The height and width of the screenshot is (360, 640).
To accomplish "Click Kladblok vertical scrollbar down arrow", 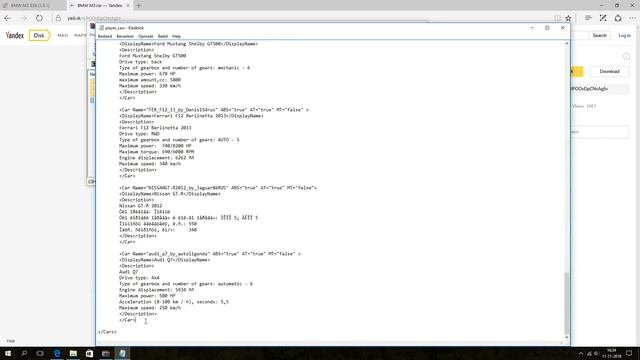I will 567,338.
